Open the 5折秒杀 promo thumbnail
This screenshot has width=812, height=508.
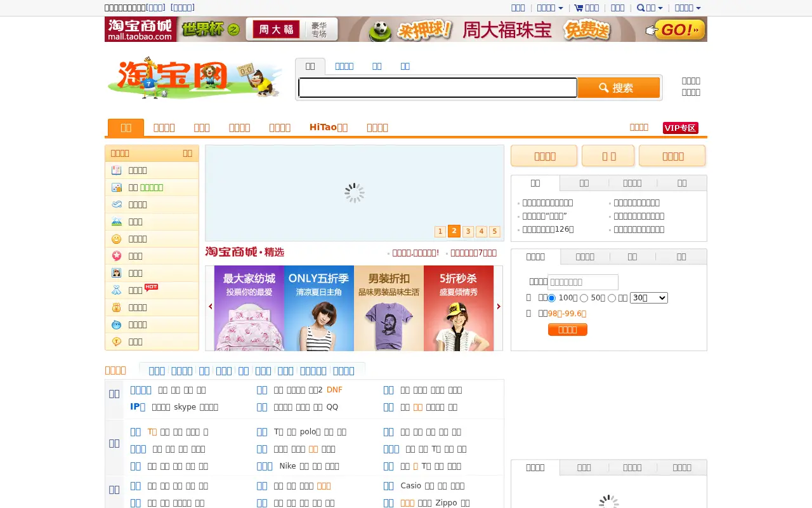coord(459,308)
